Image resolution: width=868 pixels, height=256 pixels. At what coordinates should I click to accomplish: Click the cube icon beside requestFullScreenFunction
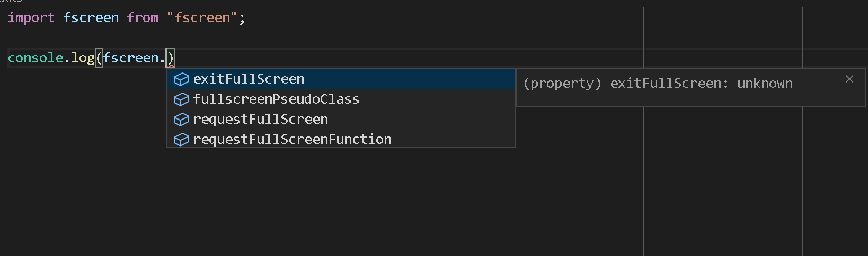181,140
